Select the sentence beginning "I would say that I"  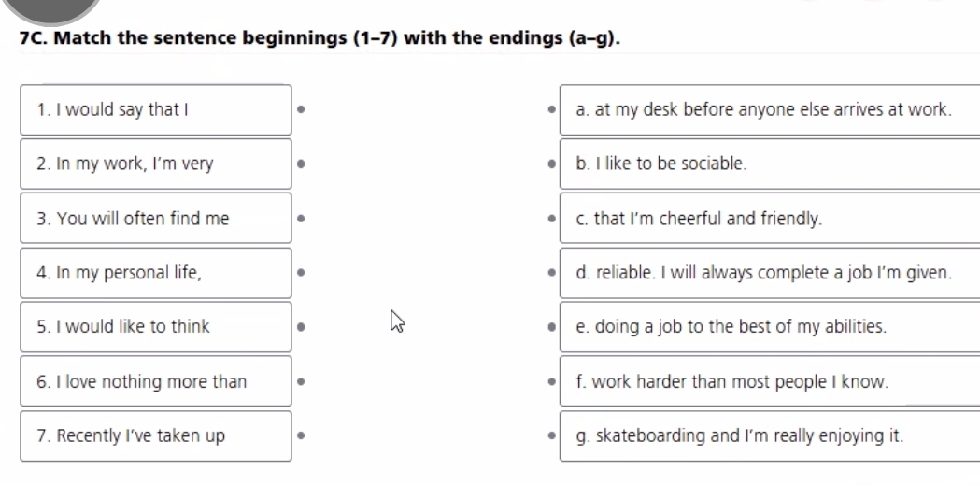click(x=155, y=110)
